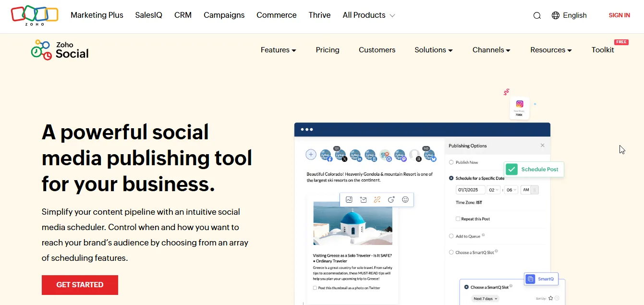Close the Publishing Options panel

[543, 146]
